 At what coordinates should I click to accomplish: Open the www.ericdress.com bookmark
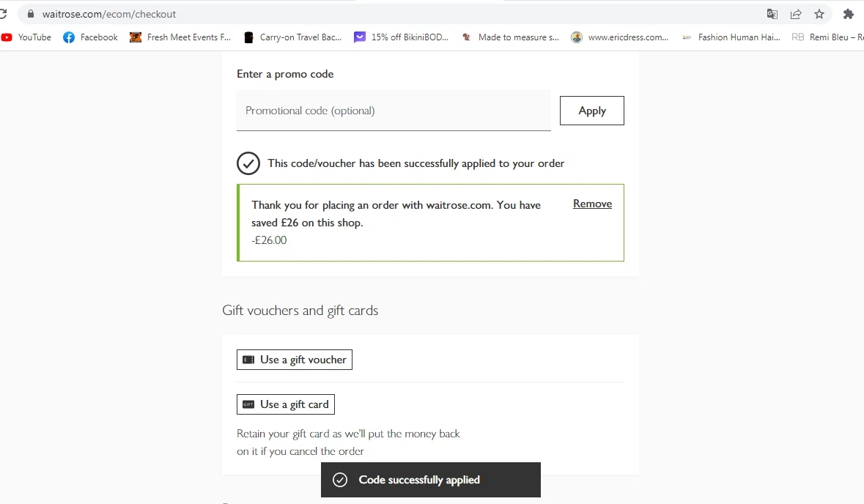[620, 37]
